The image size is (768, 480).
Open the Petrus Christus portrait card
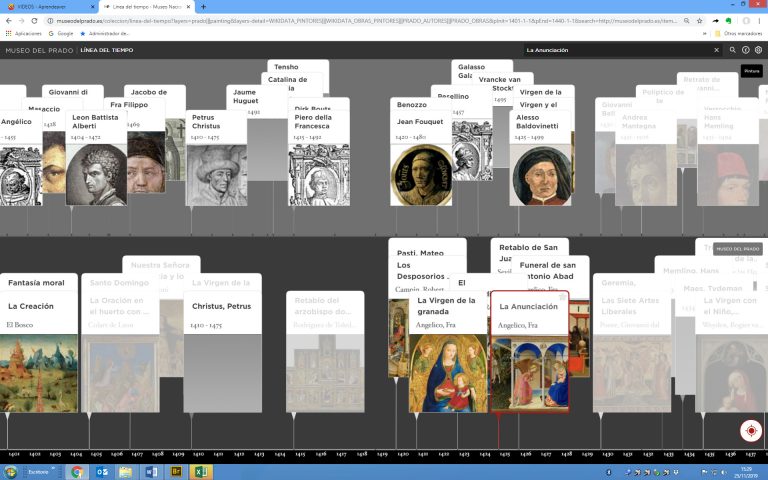tap(216, 157)
